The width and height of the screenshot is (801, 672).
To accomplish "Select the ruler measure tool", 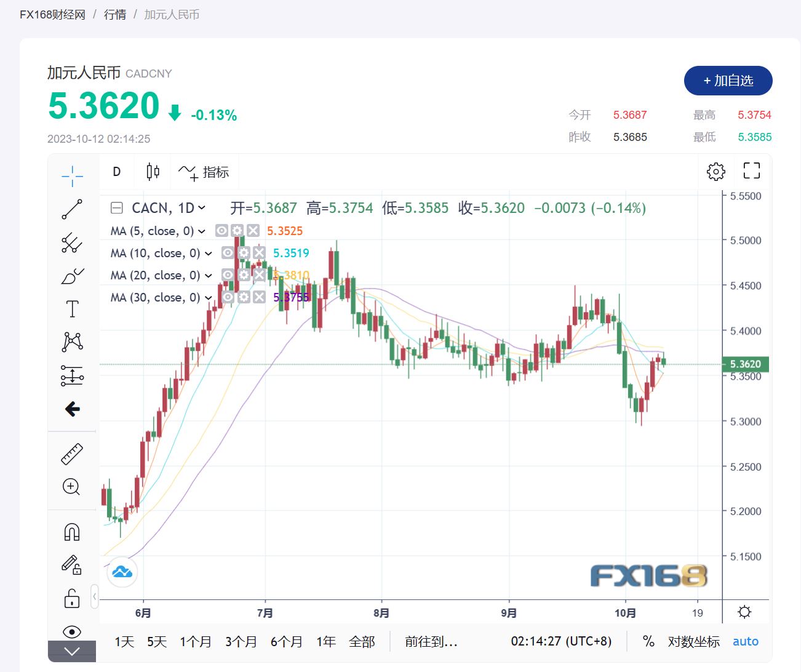I will [x=72, y=454].
